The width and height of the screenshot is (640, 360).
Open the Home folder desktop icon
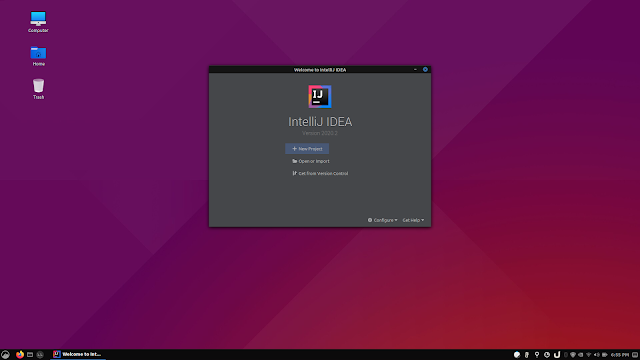[38, 56]
